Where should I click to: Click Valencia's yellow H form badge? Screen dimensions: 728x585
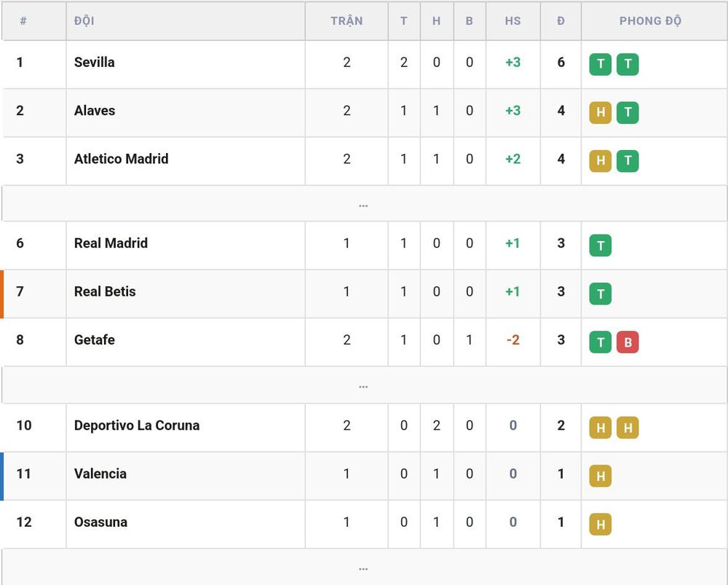[x=601, y=476]
